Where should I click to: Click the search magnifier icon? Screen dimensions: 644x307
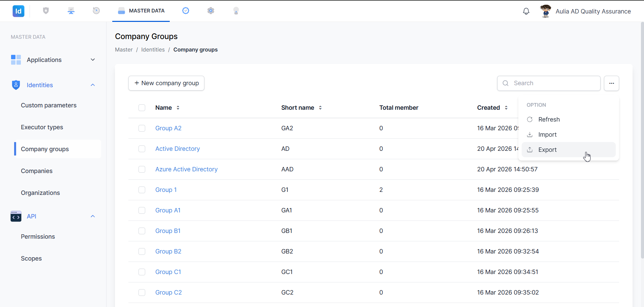click(x=506, y=83)
